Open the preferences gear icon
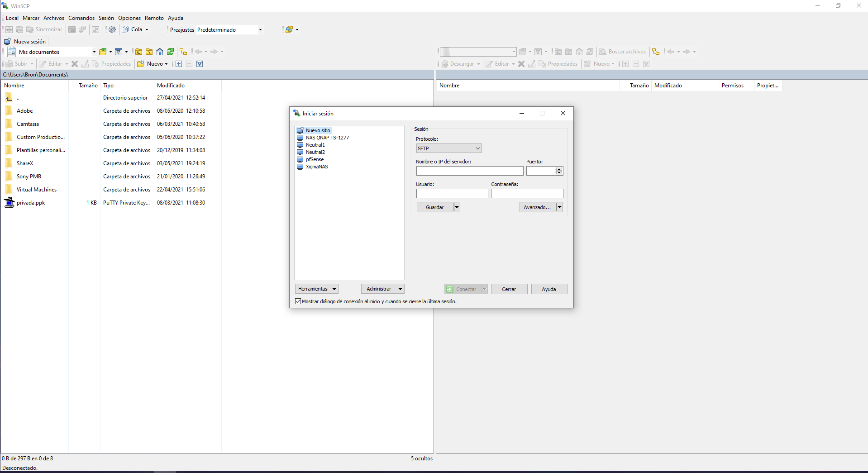Screen dimensions: 868x473 112,29
